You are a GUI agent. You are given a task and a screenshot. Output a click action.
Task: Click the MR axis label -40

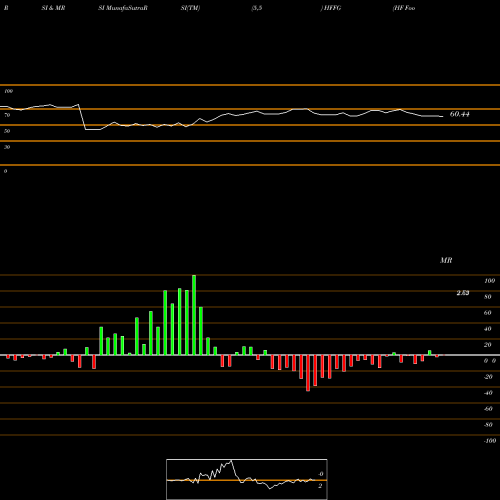pos(488,393)
